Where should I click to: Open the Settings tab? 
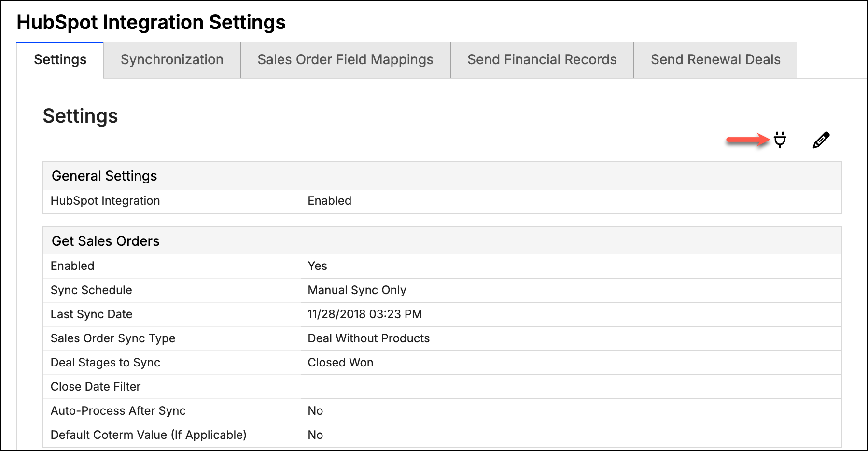(x=60, y=60)
